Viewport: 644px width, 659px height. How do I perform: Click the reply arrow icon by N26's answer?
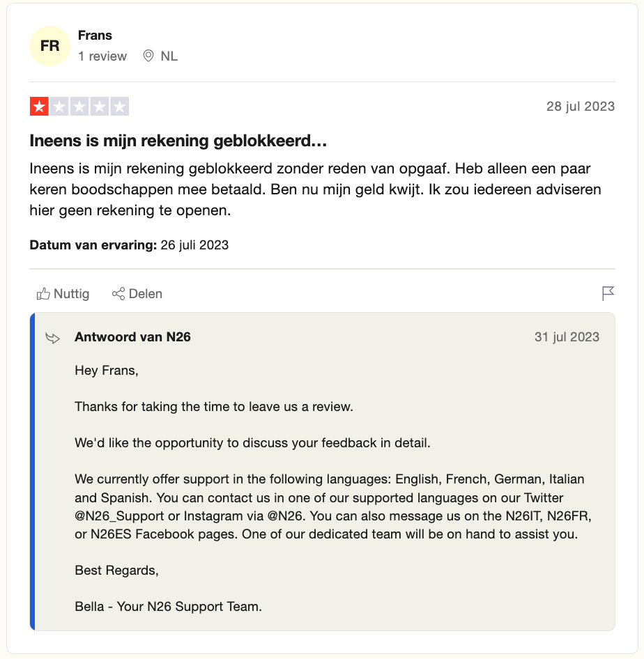52,338
